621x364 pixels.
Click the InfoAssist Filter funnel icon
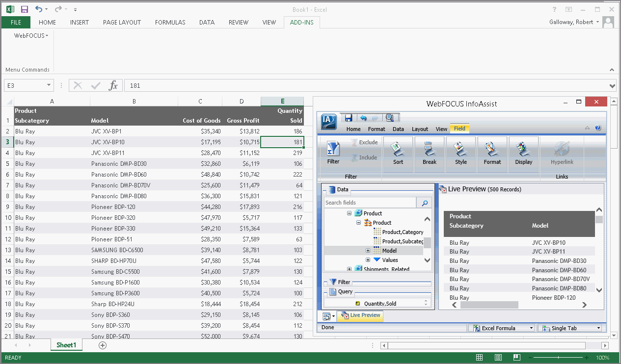coord(333,149)
